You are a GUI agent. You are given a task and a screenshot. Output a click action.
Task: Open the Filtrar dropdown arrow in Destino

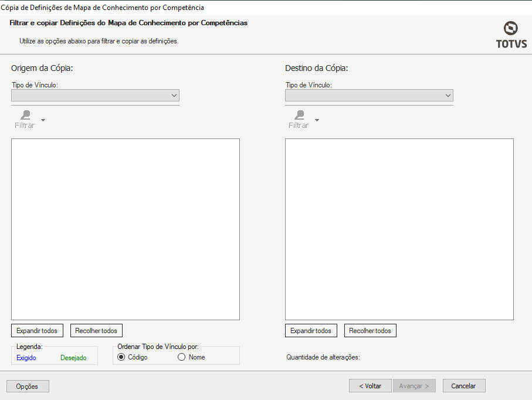click(317, 121)
